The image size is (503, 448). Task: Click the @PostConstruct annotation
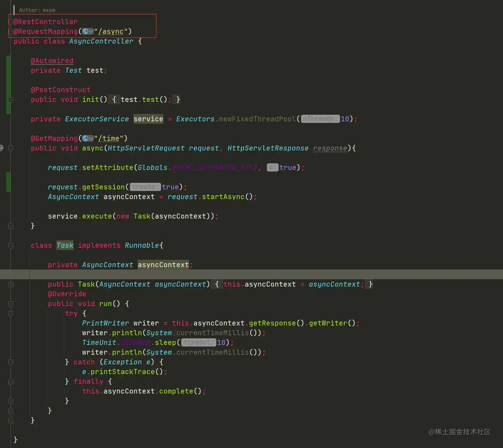(61, 90)
